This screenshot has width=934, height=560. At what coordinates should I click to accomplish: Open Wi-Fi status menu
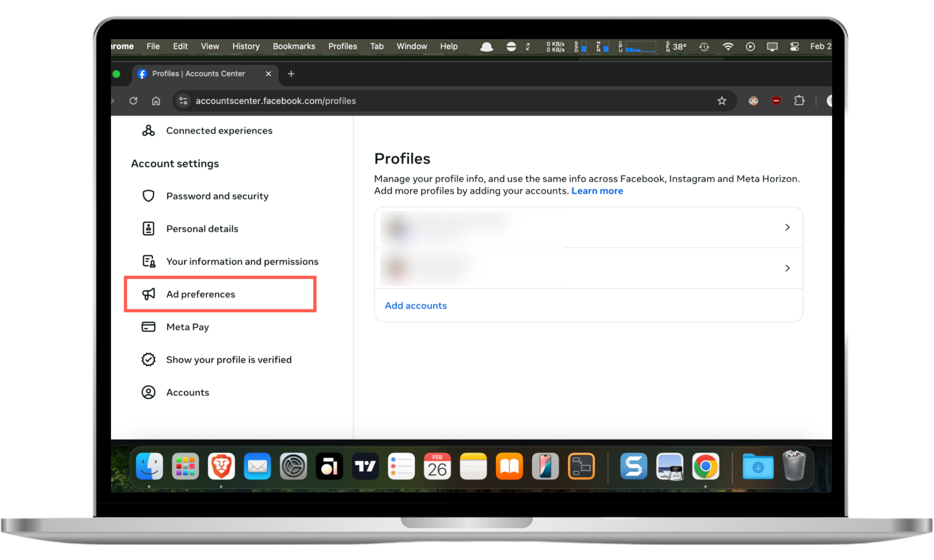(x=727, y=46)
